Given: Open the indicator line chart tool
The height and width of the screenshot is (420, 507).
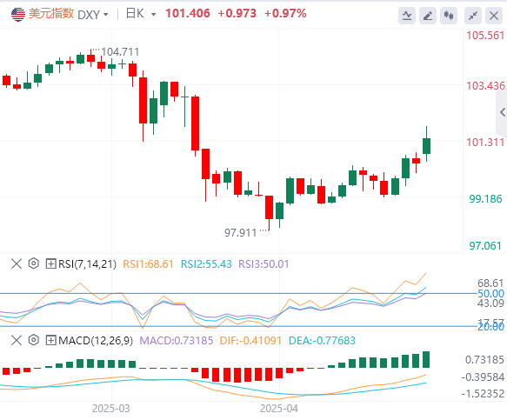Looking at the screenshot, I should coord(407,15).
